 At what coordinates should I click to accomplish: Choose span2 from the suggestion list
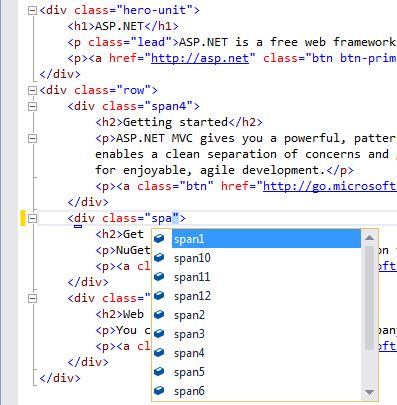(189, 315)
